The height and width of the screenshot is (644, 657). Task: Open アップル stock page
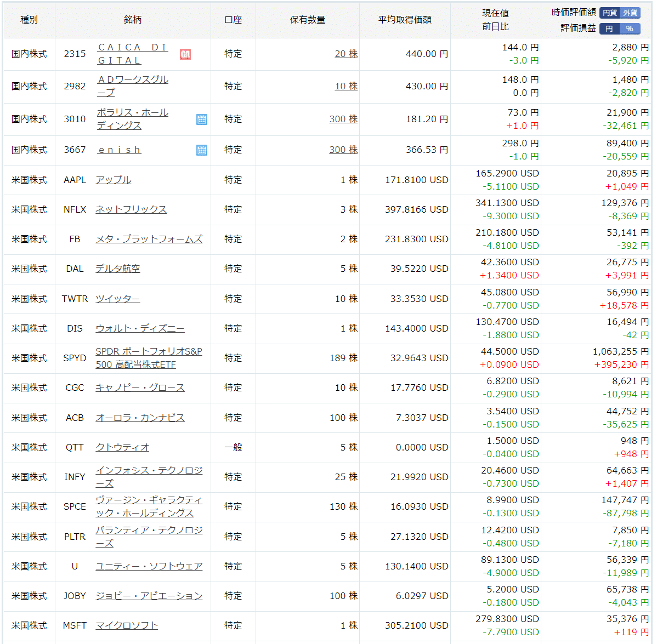pos(113,180)
